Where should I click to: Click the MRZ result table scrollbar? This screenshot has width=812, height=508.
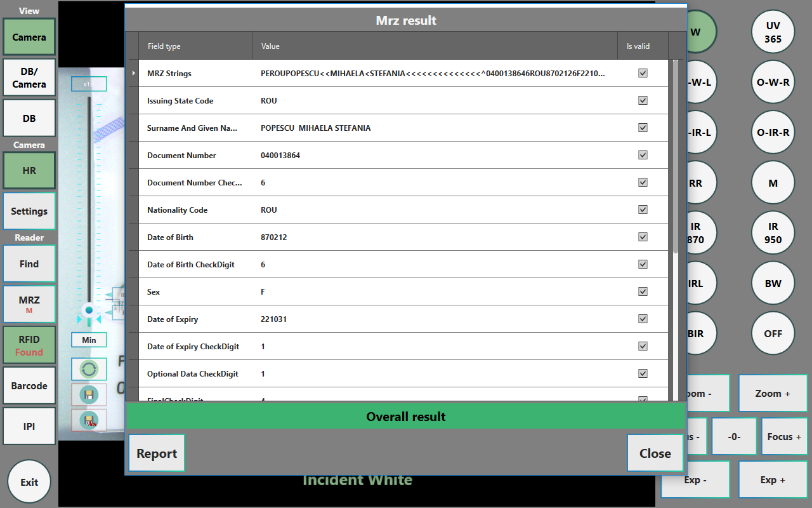click(675, 159)
